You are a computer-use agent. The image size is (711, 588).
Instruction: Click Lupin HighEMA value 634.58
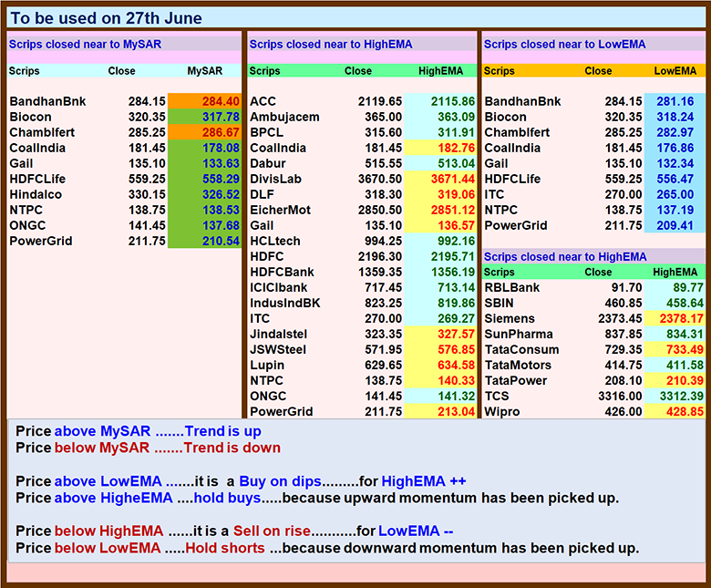(x=456, y=365)
